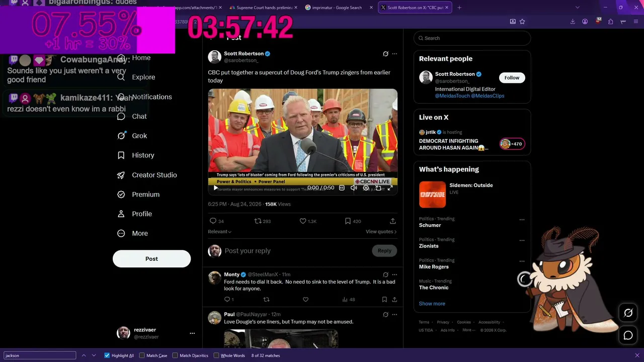Switch to the Supreme Court browser tab
The image size is (644, 362).
pyautogui.click(x=263, y=8)
